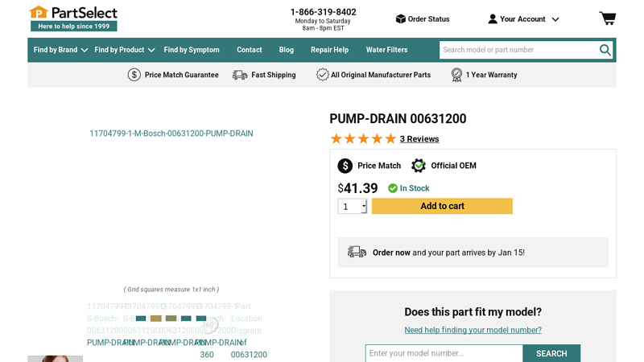Click the Official OEM badge icon

click(x=419, y=166)
